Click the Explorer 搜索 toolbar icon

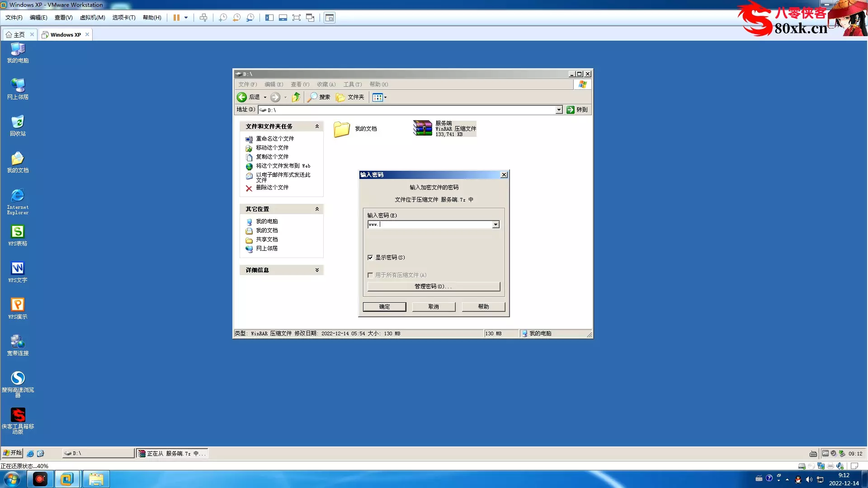[312, 97]
